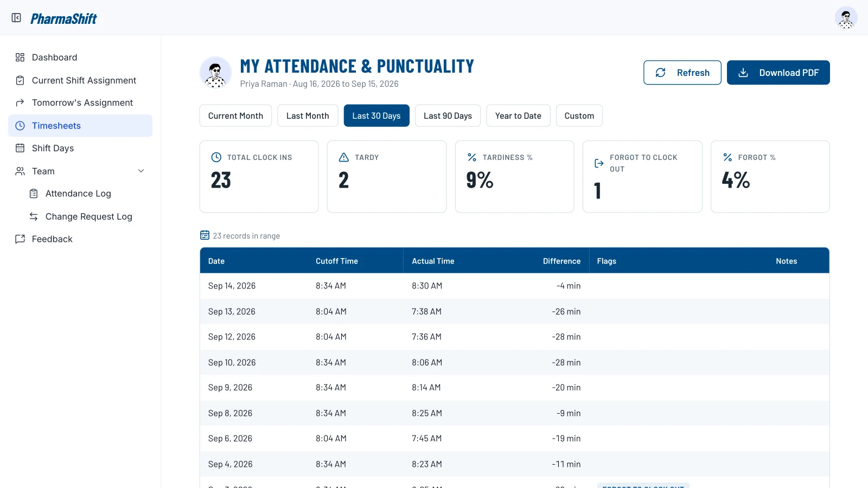Click the Attendance Log clipboard icon
868x488 pixels.
(34, 194)
